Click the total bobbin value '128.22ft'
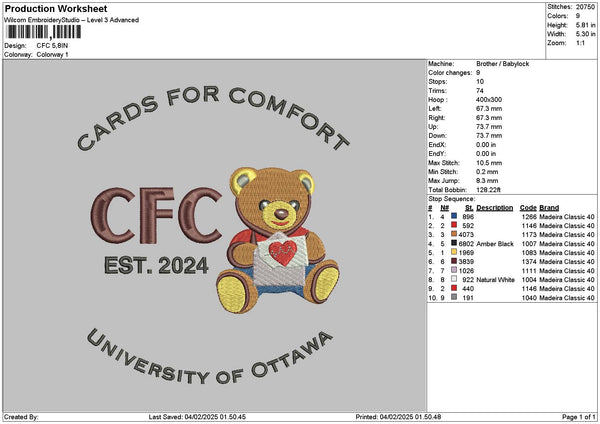This screenshot has width=600, height=424. (488, 190)
